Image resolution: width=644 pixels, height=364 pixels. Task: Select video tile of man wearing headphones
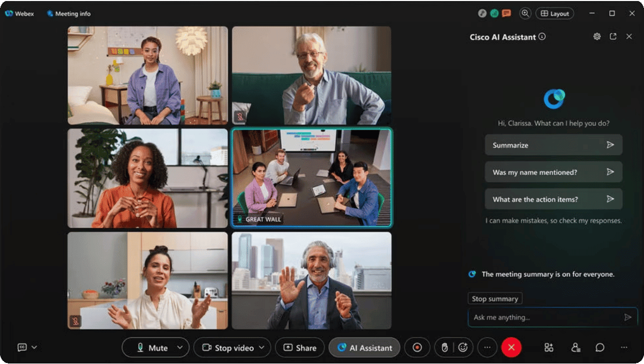(x=312, y=280)
